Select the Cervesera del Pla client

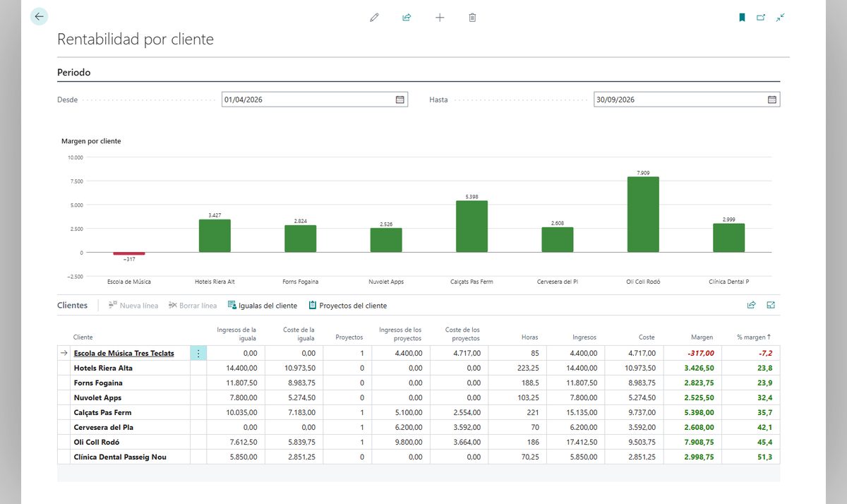pos(104,427)
